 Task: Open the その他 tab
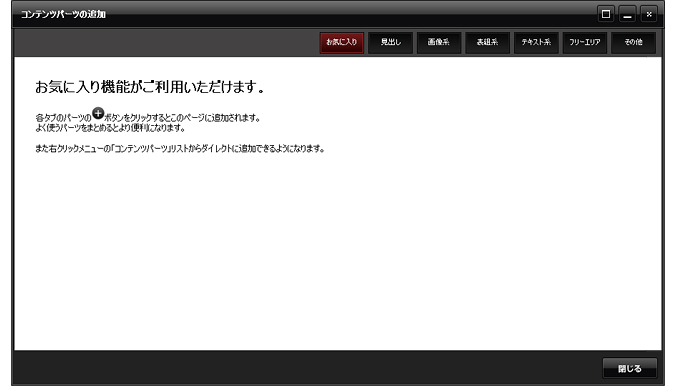633,42
